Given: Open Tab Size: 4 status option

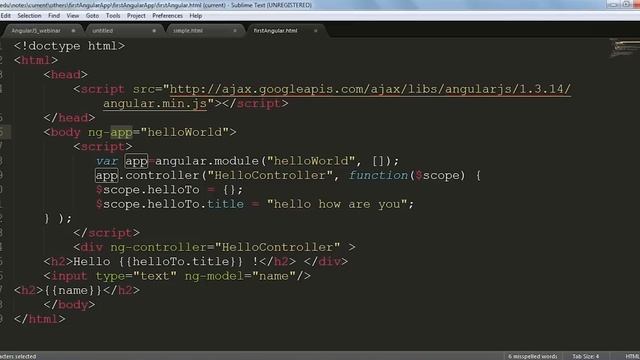Looking at the screenshot, I should (585, 356).
